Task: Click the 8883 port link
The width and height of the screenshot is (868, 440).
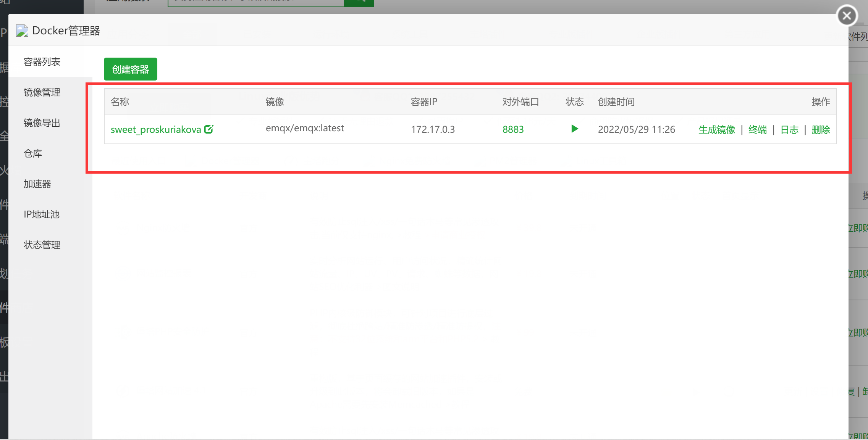Action: click(x=513, y=130)
